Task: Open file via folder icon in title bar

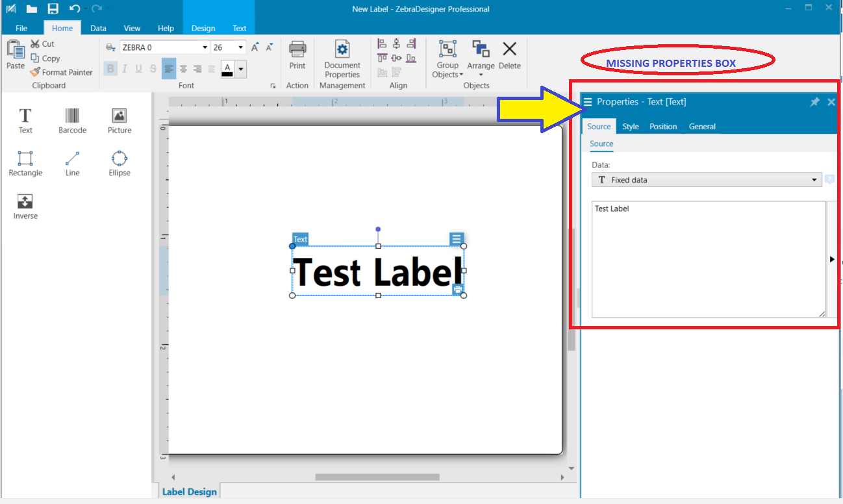Action: tap(31, 9)
